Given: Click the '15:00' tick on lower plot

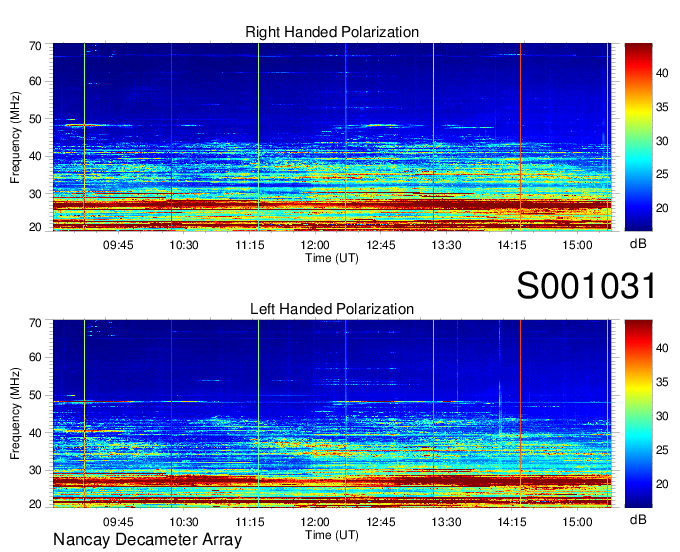Looking at the screenshot, I should pyautogui.click(x=577, y=522).
